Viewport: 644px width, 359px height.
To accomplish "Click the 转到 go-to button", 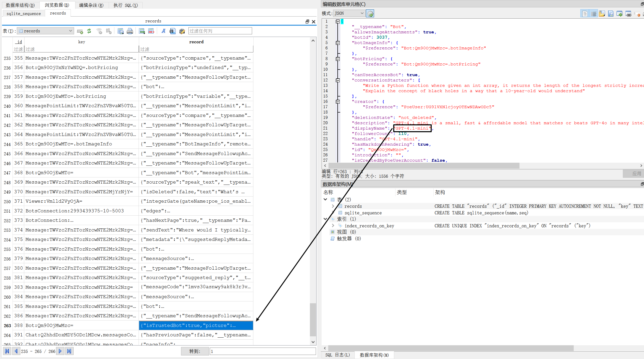I will pyautogui.click(x=195, y=351).
